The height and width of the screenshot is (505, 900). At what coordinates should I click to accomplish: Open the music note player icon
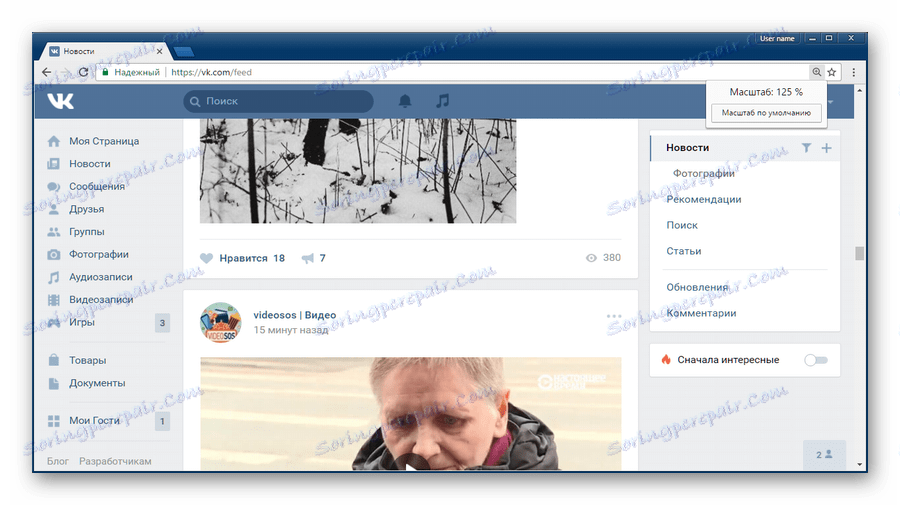point(442,101)
